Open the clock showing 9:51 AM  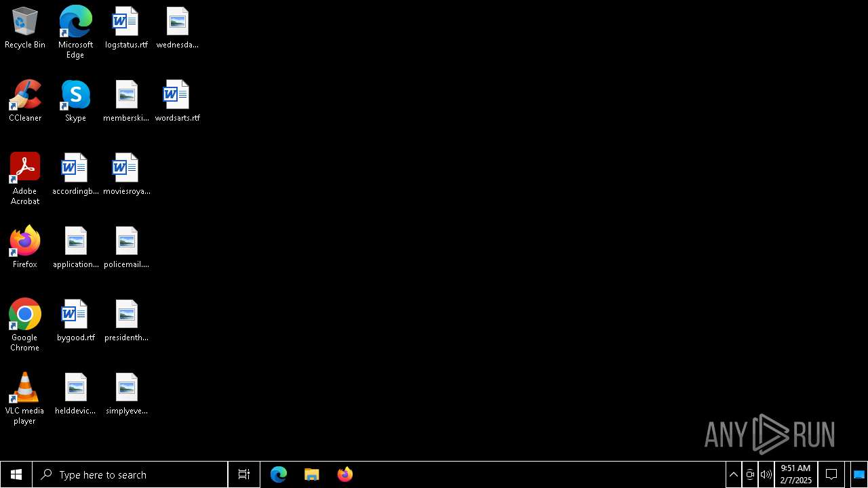click(796, 474)
